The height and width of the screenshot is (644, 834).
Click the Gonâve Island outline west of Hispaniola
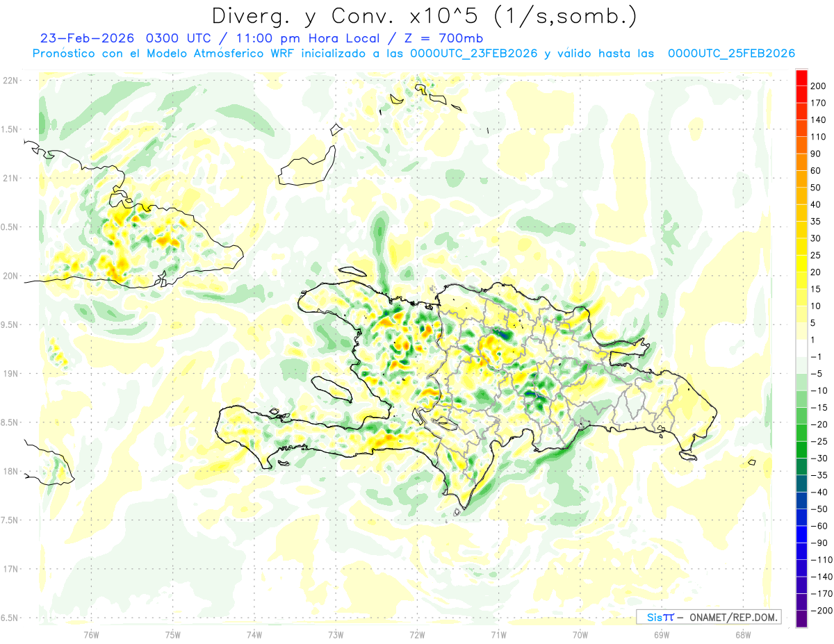332,389
